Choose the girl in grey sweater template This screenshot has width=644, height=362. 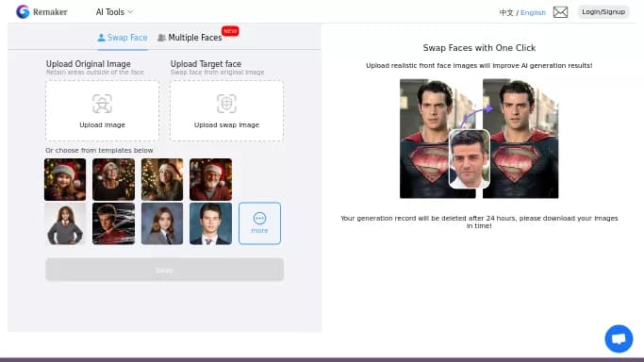(65, 223)
